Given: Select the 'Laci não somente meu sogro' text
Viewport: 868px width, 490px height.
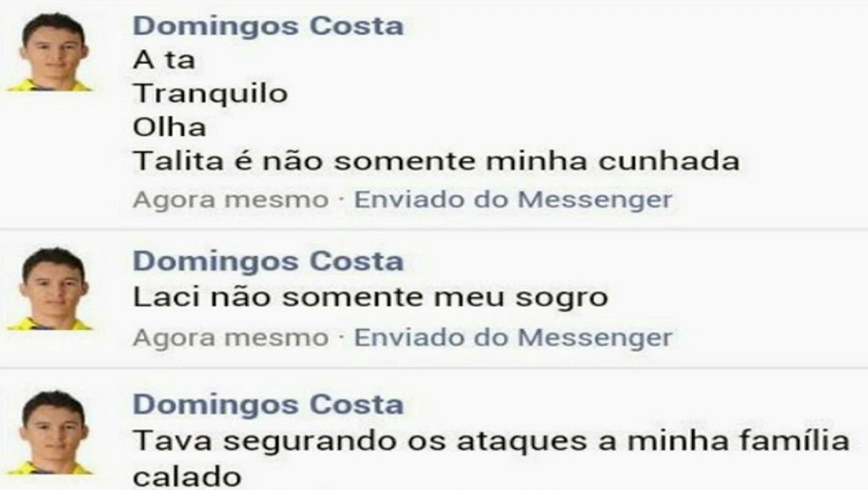Looking at the screenshot, I should point(370,297).
